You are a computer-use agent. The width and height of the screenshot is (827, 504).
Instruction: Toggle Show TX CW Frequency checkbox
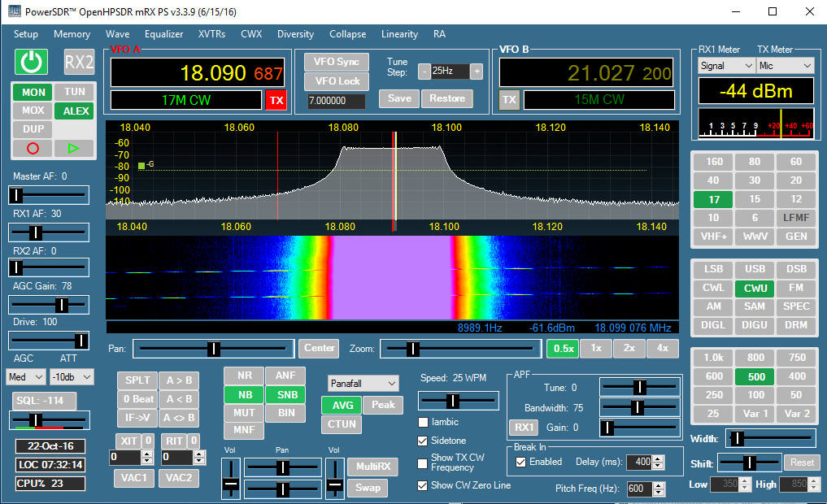(423, 463)
